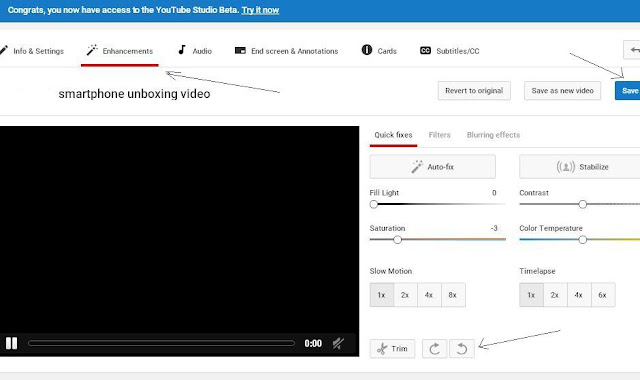Select 2x Slow Motion speed
640x380 pixels.
405,295
